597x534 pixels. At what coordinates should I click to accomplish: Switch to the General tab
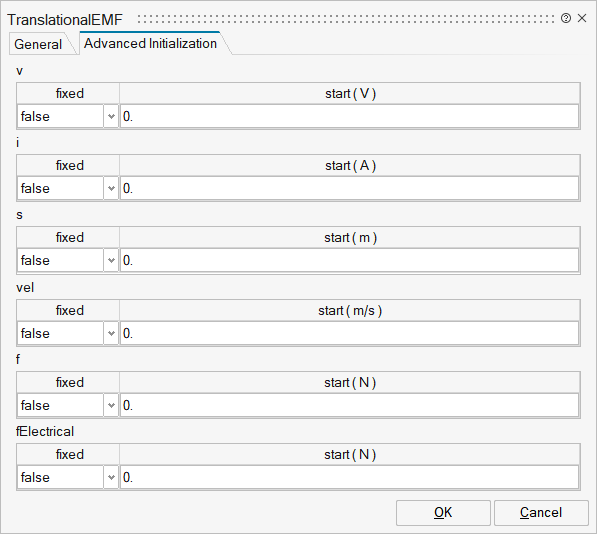point(38,44)
